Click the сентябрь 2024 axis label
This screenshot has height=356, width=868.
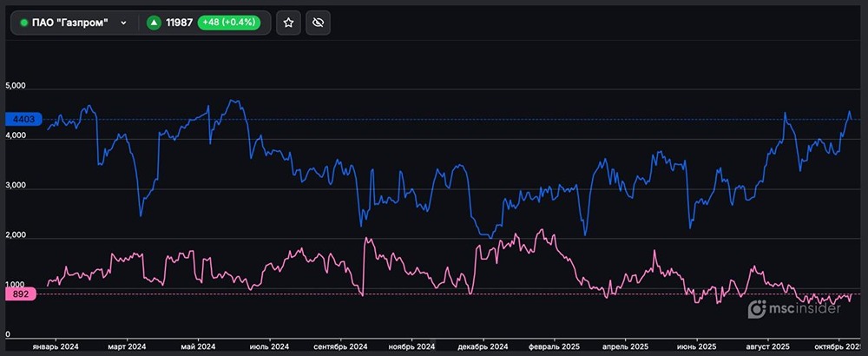(x=339, y=346)
